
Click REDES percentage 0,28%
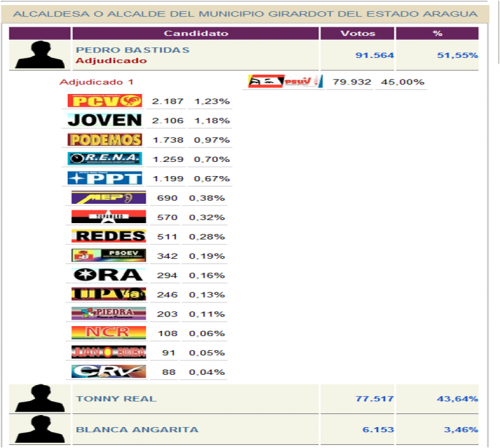207,237
